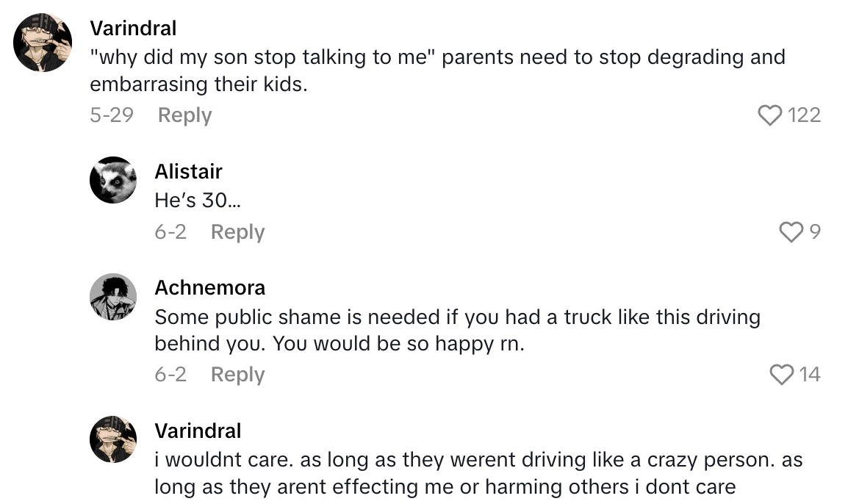The image size is (848, 504).
Task: Open the Varindral username on the top comment
Action: point(133,28)
